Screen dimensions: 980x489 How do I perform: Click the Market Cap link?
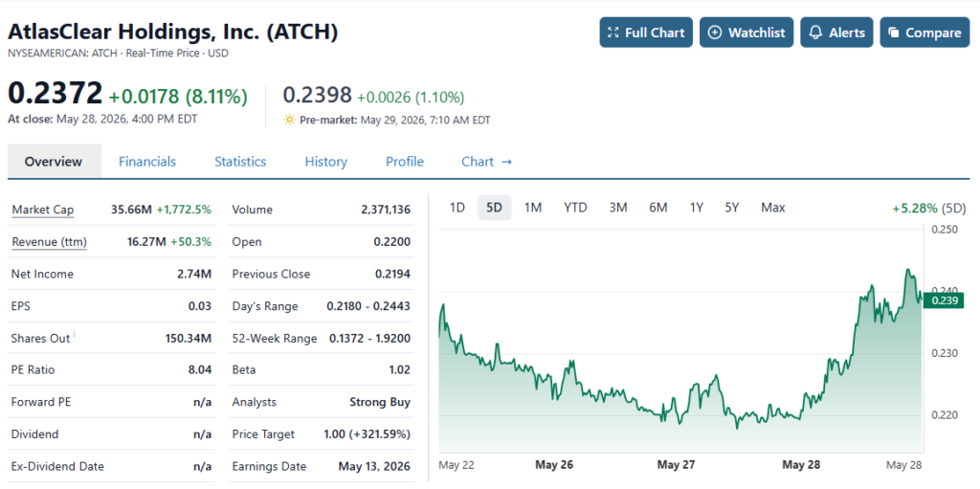tap(42, 210)
